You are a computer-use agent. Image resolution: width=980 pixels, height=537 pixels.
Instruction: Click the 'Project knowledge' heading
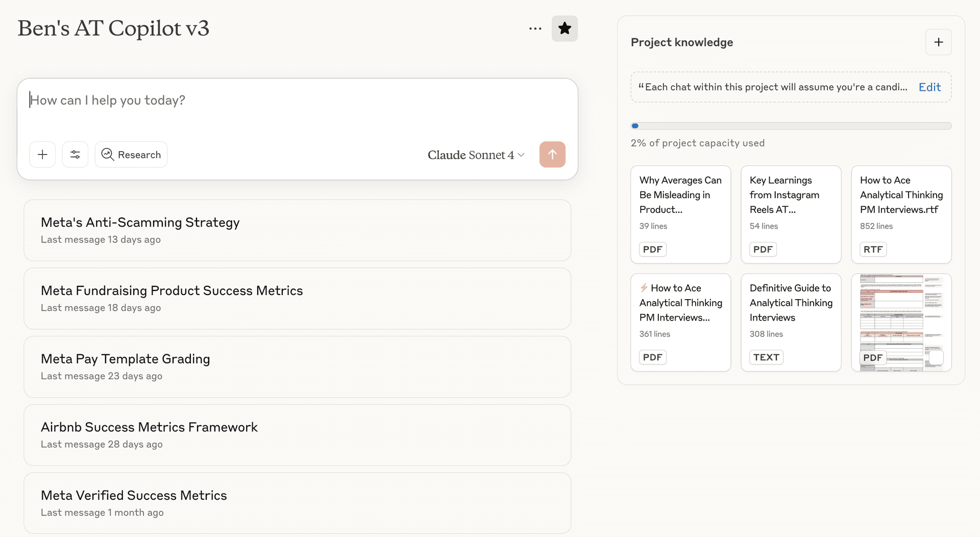[682, 42]
